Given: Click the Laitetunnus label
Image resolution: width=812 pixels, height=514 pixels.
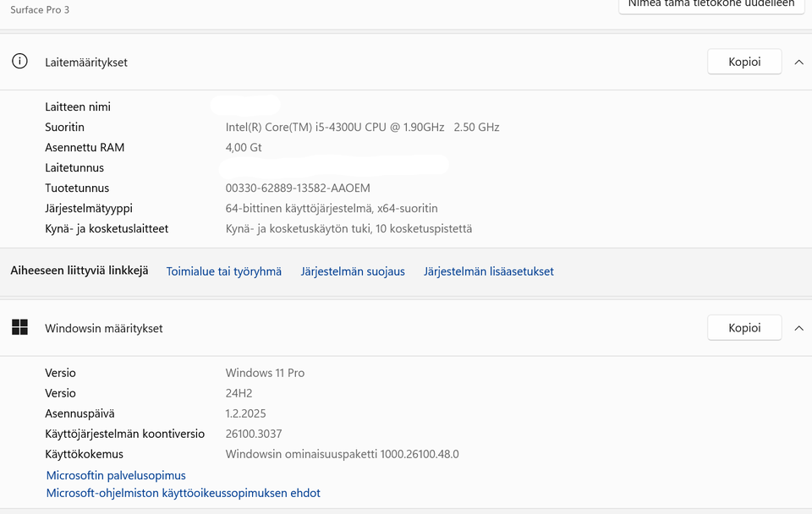Looking at the screenshot, I should (x=74, y=167).
